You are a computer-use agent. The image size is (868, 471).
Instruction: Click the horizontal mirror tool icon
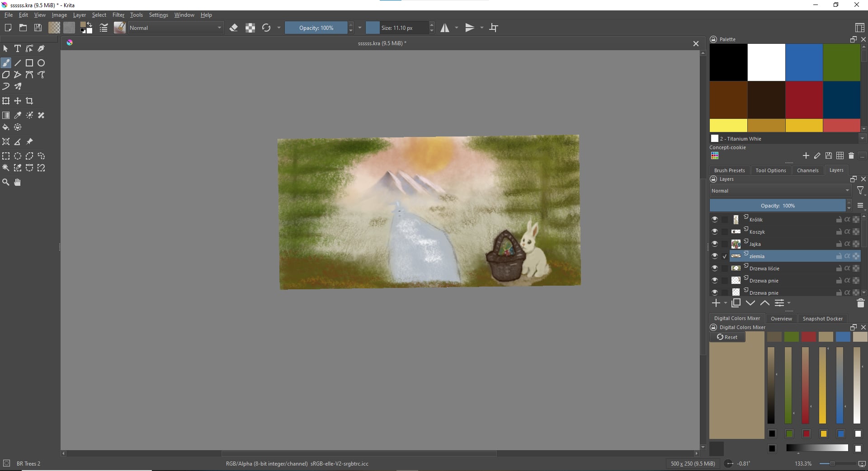(445, 28)
